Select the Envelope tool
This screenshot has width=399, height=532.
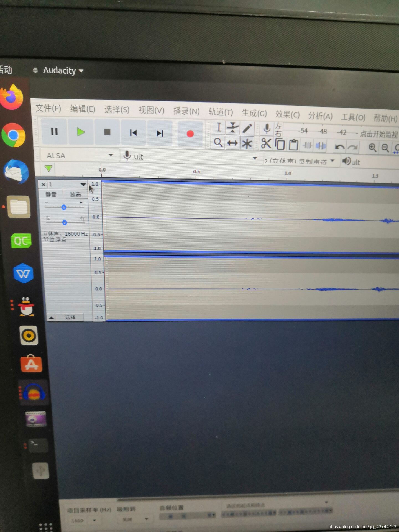[232, 128]
